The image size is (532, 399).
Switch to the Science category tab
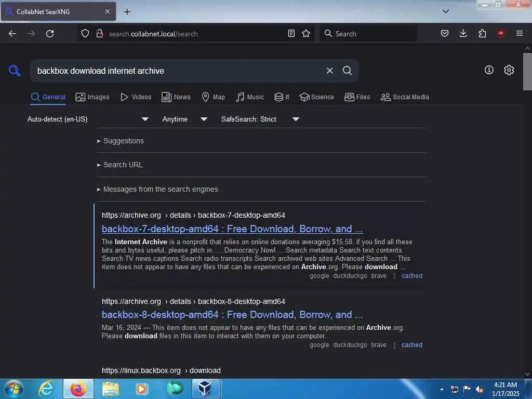coord(316,97)
